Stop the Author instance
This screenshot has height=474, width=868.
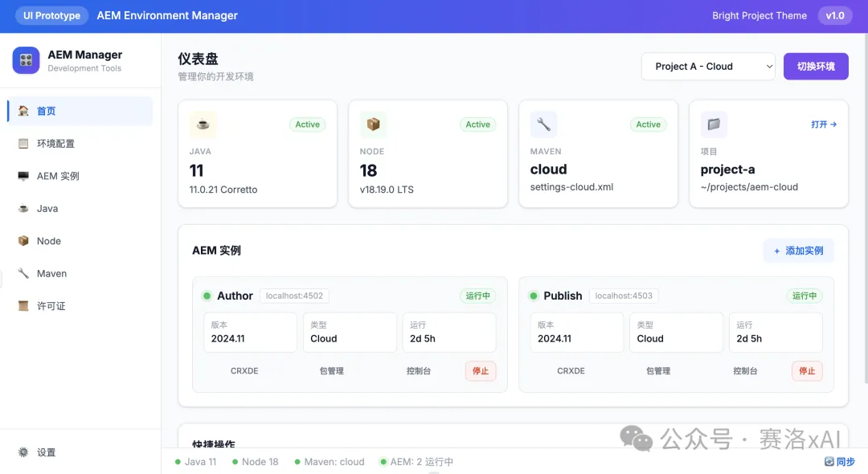[x=481, y=371]
